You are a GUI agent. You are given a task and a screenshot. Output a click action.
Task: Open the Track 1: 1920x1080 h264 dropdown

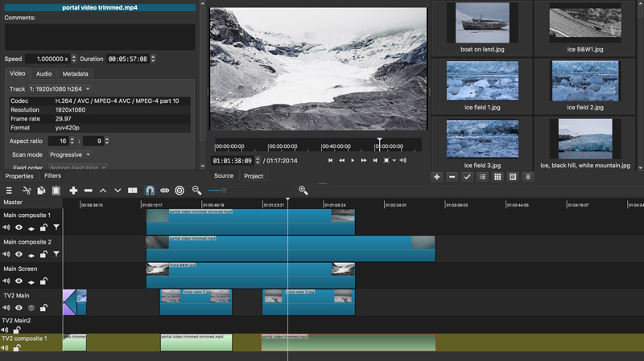pyautogui.click(x=60, y=89)
